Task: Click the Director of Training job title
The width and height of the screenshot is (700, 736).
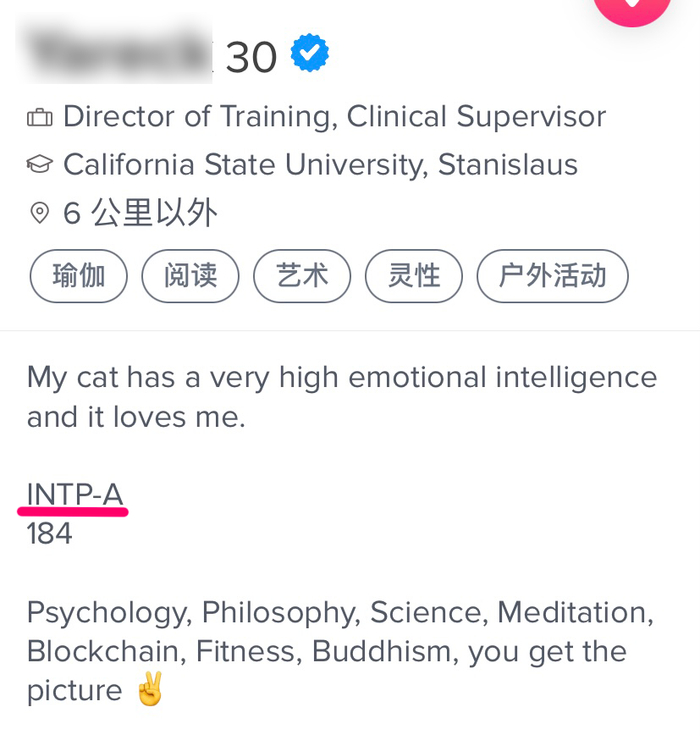Action: [x=334, y=117]
